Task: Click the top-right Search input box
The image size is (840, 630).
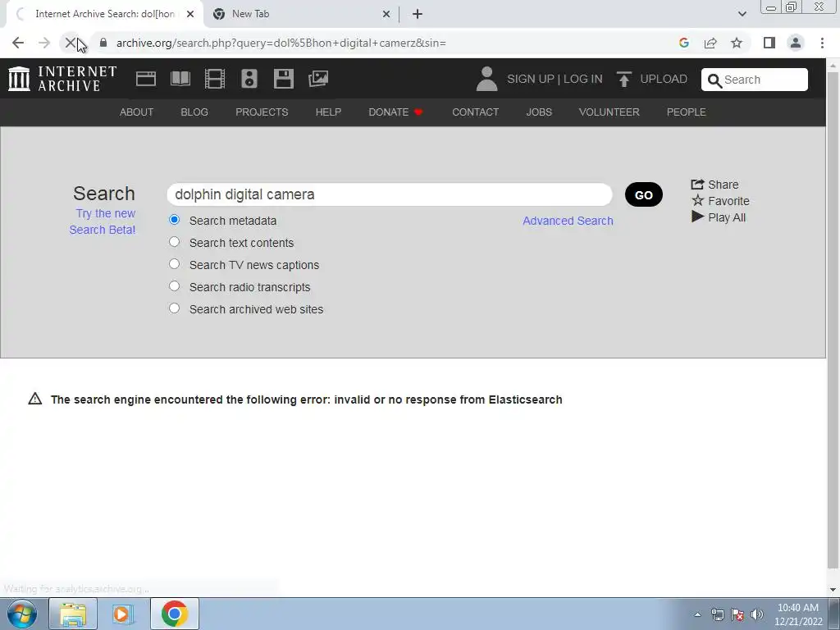Action: (x=755, y=80)
